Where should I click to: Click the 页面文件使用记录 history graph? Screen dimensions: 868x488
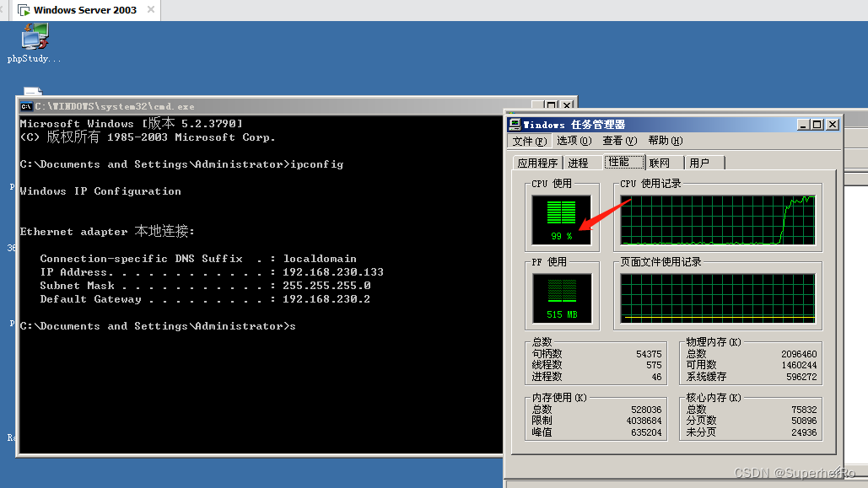pyautogui.click(x=718, y=298)
